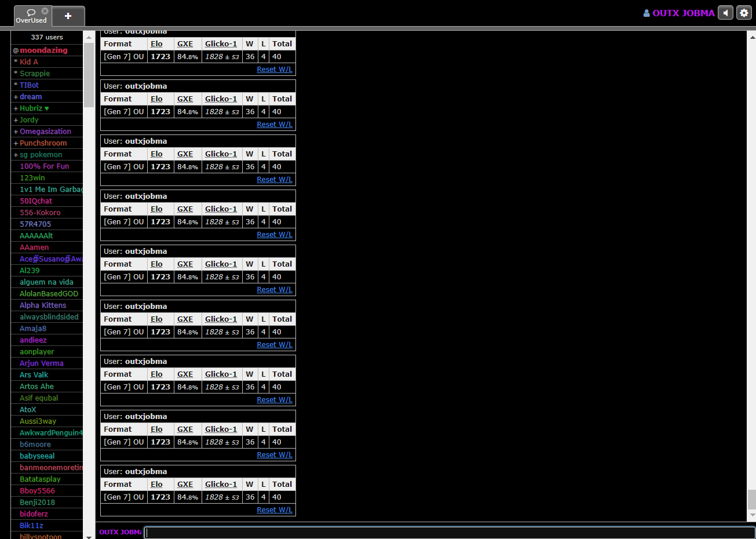Open moondazing's user profile
The height and width of the screenshot is (539, 756).
coord(47,50)
